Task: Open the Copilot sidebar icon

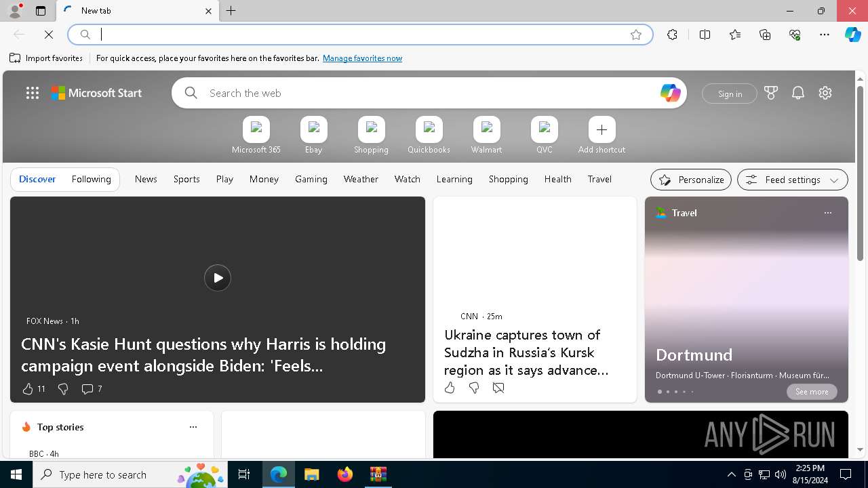Action: pyautogui.click(x=853, y=35)
